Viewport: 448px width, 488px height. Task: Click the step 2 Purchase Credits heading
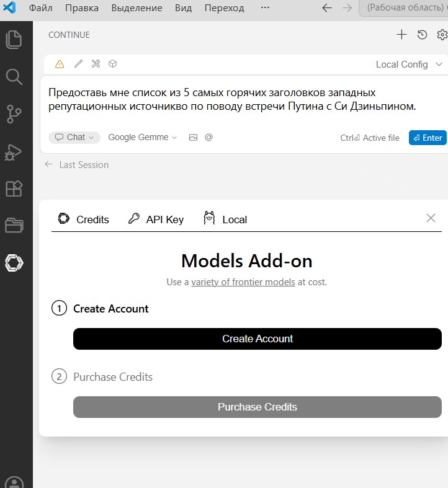pyautogui.click(x=113, y=376)
